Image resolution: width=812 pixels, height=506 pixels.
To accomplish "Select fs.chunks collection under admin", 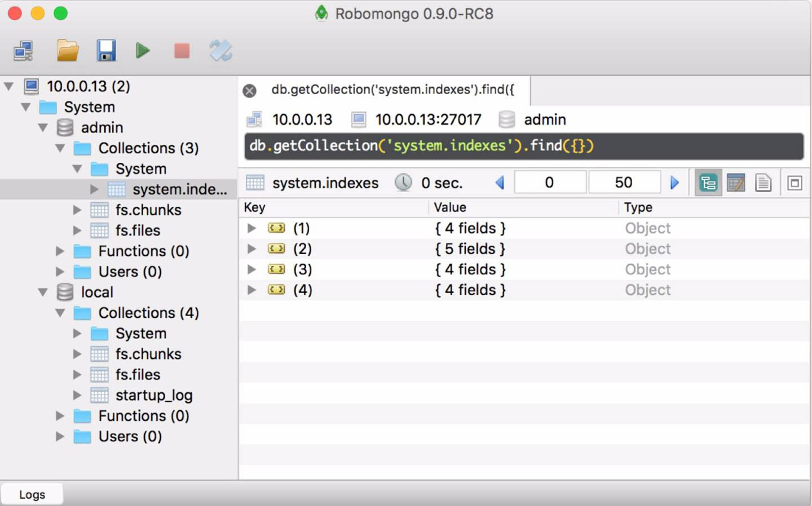I will (x=148, y=210).
